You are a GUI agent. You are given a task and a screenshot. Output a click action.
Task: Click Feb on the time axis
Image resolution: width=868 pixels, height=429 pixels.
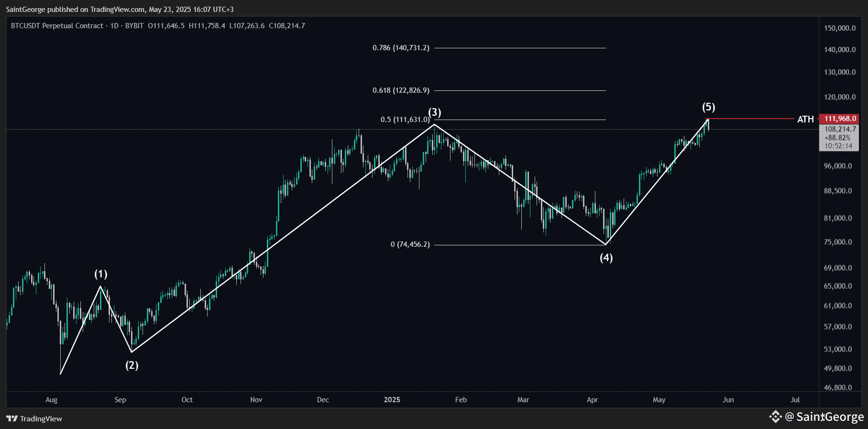(x=461, y=400)
